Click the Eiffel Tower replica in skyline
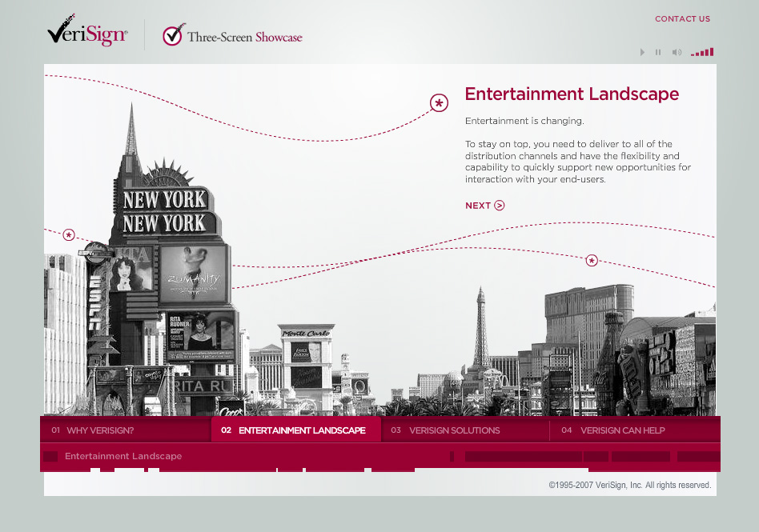The height and width of the screenshot is (532, 759). pyautogui.click(x=480, y=329)
